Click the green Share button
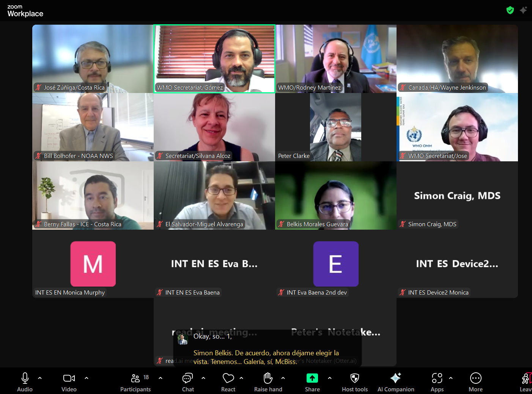Viewport: 532px width, 394px height. pyautogui.click(x=312, y=378)
